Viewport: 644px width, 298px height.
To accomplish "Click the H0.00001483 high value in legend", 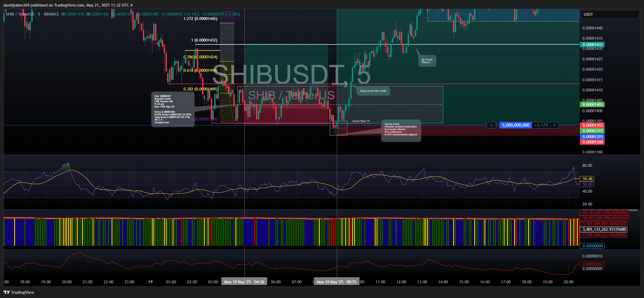I will (98, 14).
